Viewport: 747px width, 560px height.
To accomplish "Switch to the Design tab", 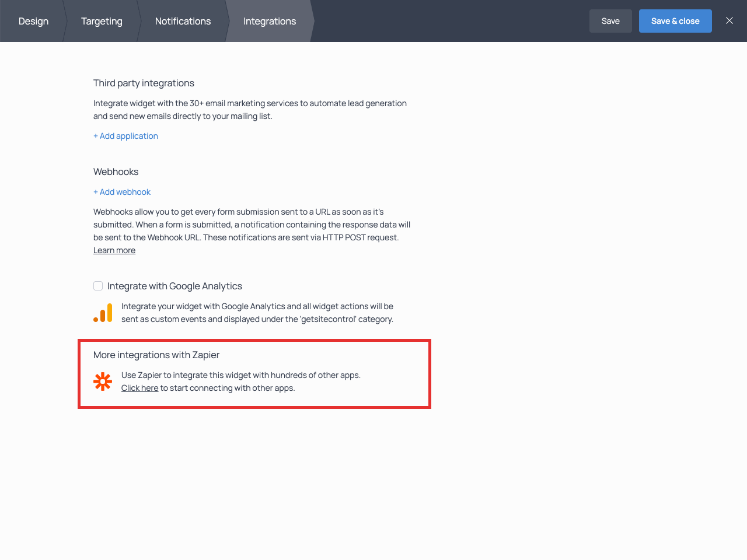I will pyautogui.click(x=33, y=21).
